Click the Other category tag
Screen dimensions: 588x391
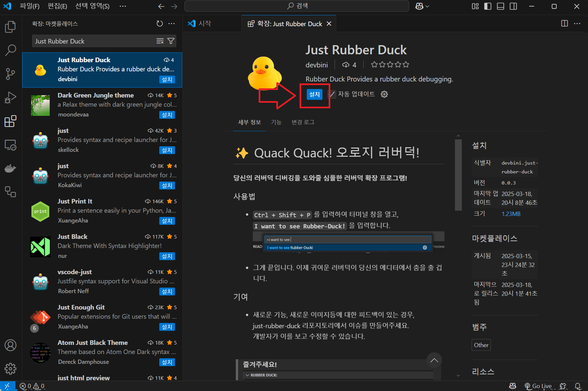pyautogui.click(x=481, y=345)
